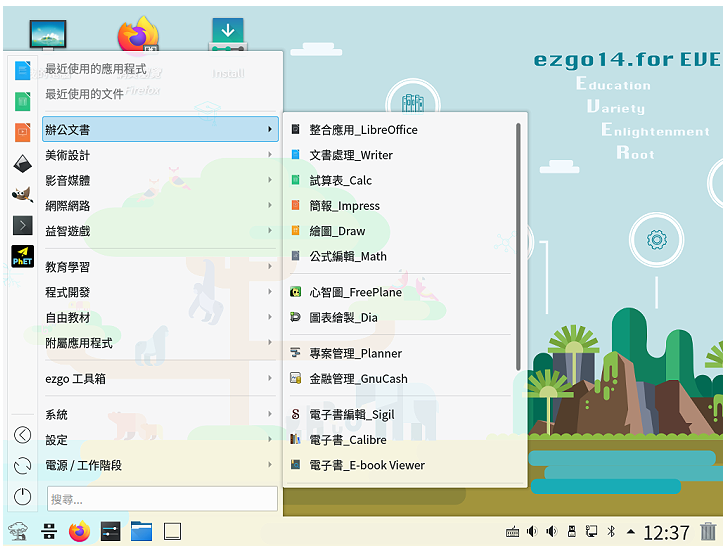The width and height of the screenshot is (728, 554).
Task: Click the gear circle on the wallpaper
Action: pyautogui.click(x=656, y=240)
